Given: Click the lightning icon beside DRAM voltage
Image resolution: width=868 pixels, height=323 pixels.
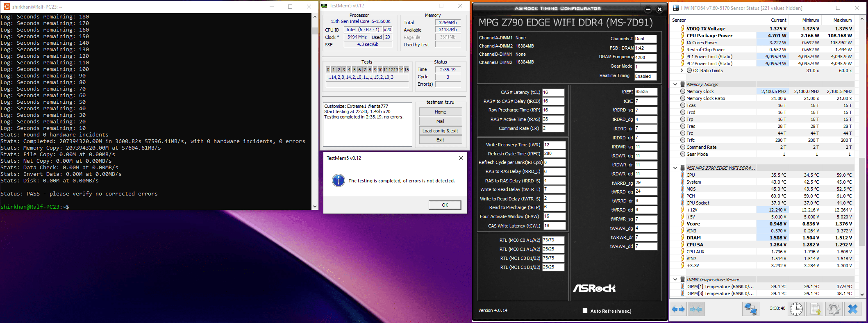Looking at the screenshot, I should coord(683,238).
